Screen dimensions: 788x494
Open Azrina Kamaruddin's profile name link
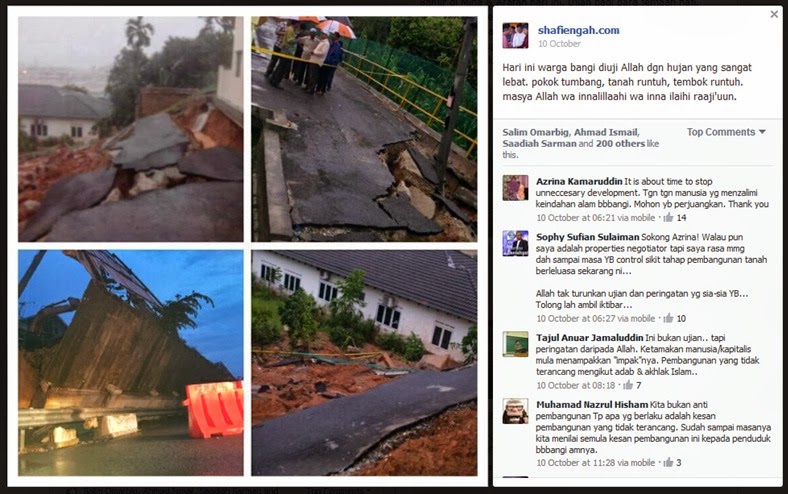[x=579, y=181]
